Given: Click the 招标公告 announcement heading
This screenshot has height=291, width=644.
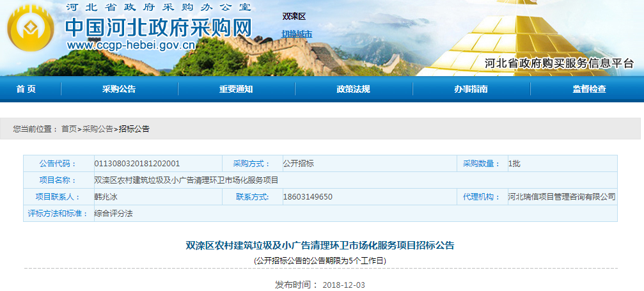Looking at the screenshot, I should tap(320, 245).
